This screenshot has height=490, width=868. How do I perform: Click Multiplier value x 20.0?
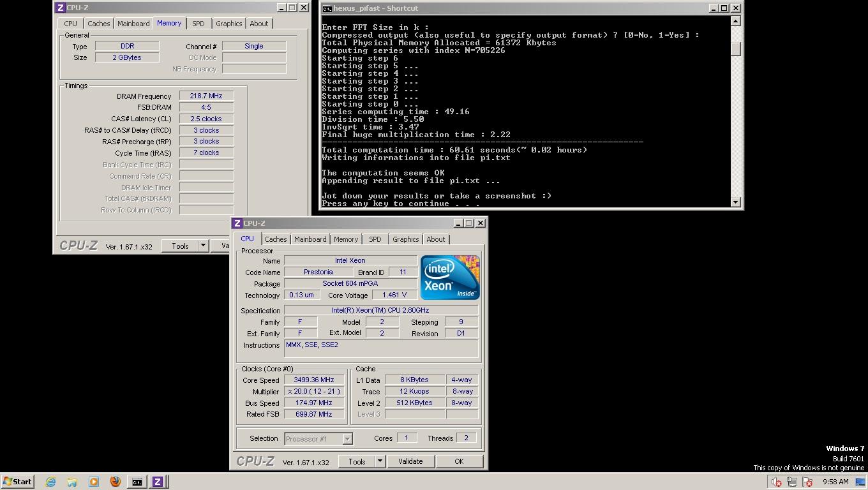pos(314,391)
